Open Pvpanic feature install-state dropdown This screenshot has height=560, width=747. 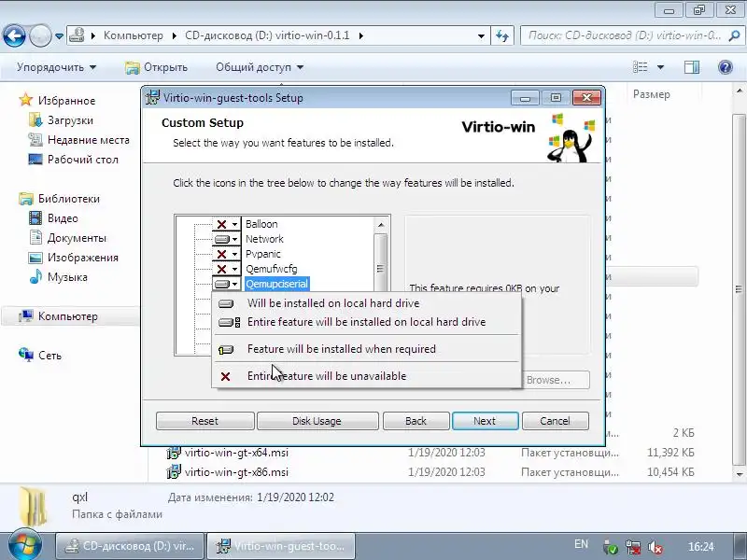(227, 254)
